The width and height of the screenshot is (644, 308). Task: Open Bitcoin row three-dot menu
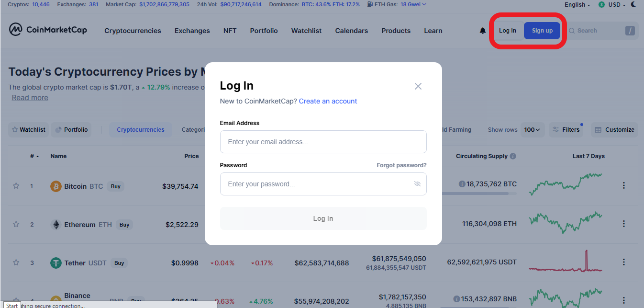pos(623,185)
